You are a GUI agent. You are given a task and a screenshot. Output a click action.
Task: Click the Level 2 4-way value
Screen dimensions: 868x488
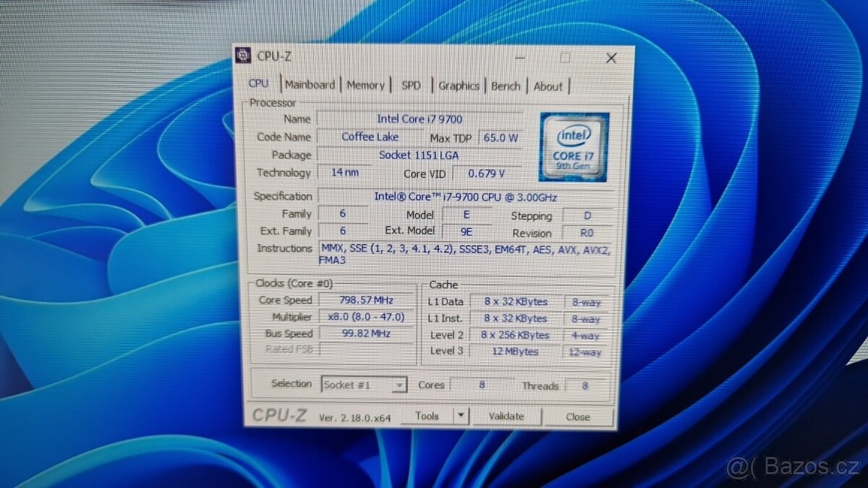pyautogui.click(x=587, y=335)
